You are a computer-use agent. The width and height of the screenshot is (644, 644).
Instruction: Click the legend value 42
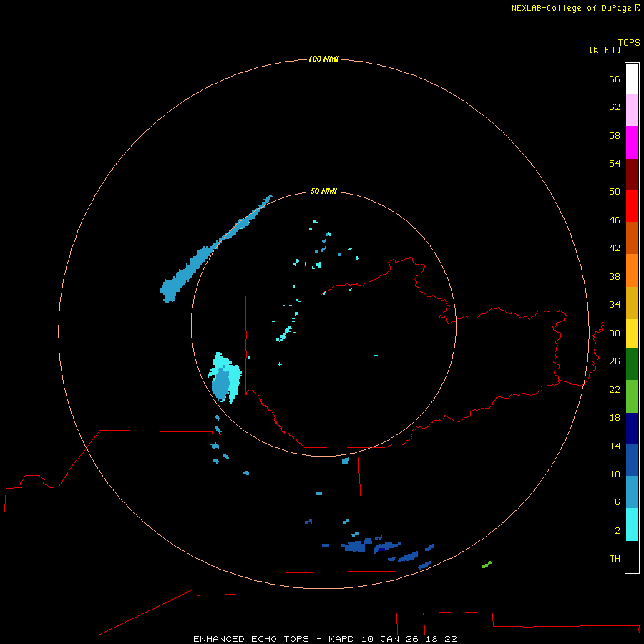615,248
